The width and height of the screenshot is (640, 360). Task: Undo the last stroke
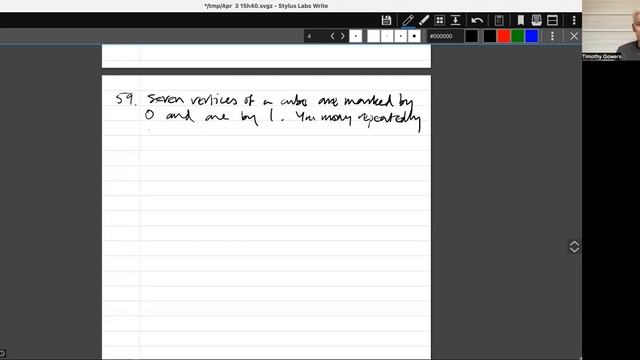click(x=477, y=20)
